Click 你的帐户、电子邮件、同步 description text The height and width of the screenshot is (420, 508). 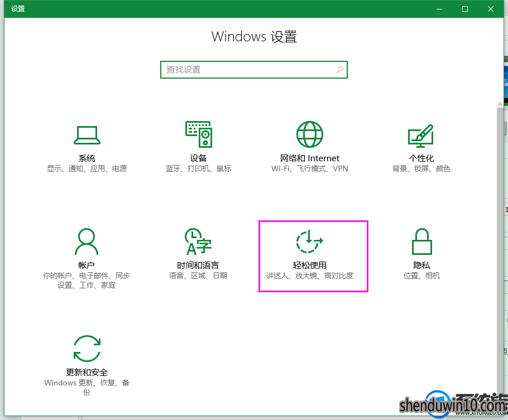coord(87,281)
